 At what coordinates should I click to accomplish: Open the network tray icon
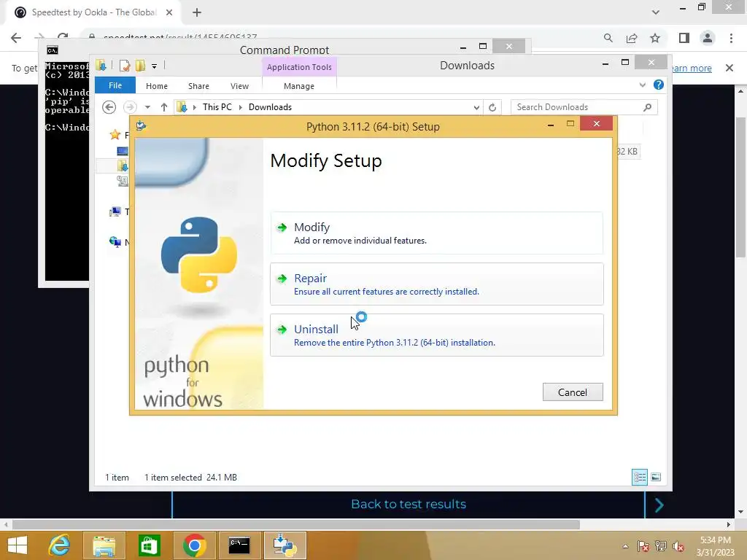(x=661, y=546)
